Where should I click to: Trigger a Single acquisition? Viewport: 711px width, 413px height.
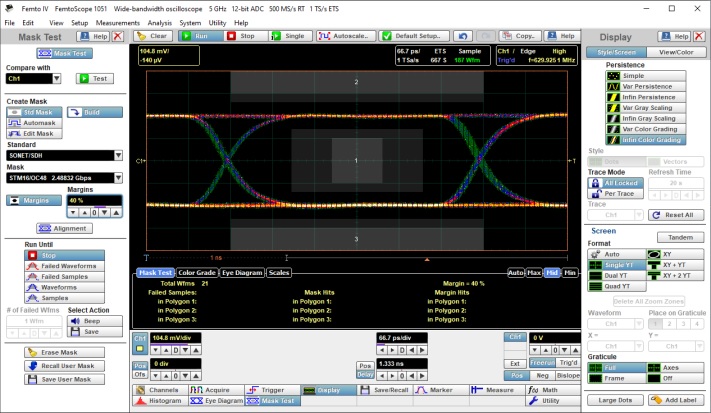[289, 35]
